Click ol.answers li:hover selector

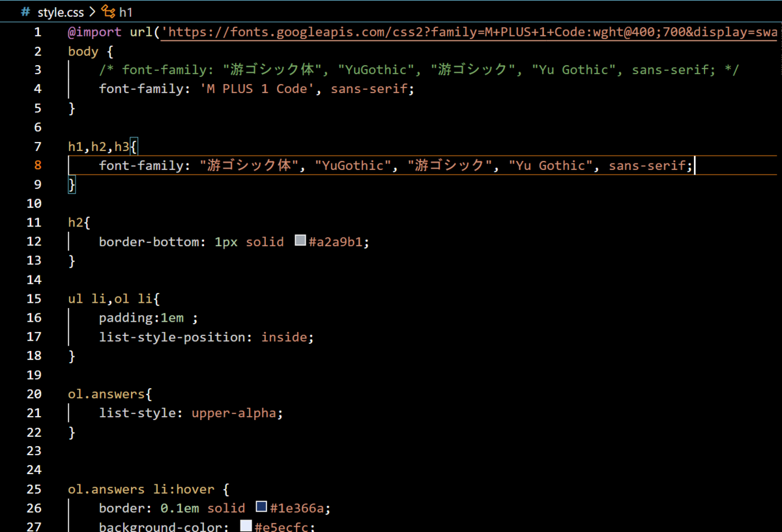[x=141, y=489]
